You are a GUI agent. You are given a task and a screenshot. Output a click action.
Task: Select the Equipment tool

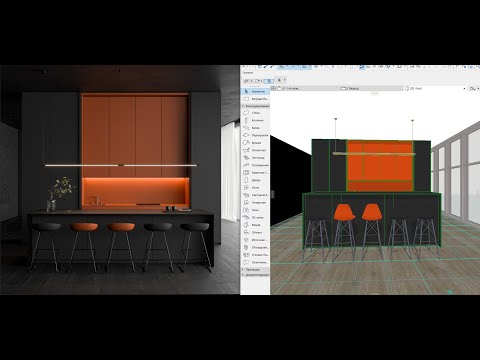click(x=255, y=247)
